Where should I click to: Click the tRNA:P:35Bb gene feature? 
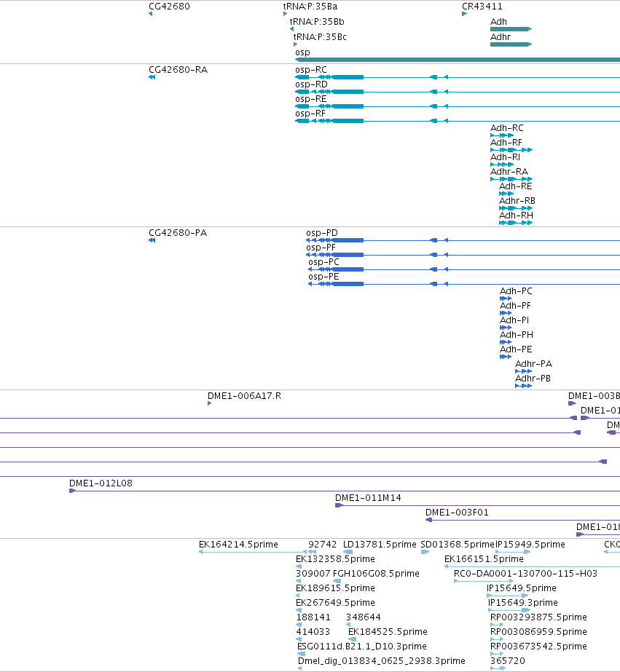click(x=291, y=29)
